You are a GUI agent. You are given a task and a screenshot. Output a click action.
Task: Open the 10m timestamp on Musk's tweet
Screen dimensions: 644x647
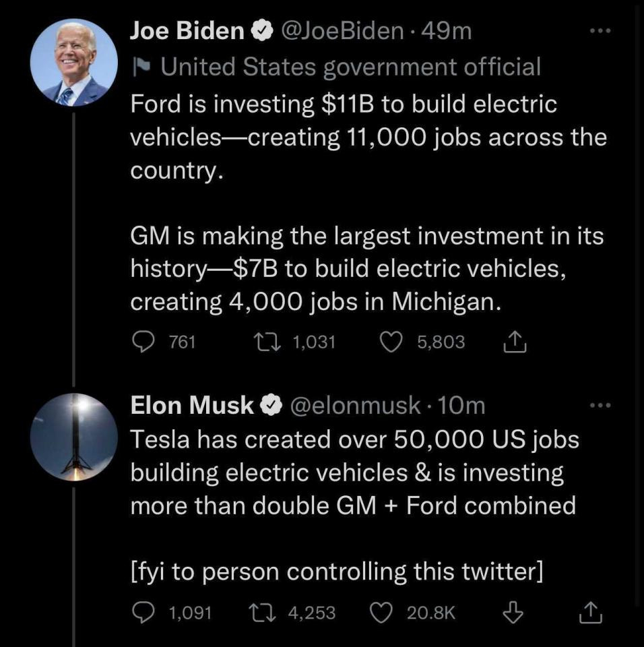click(461, 405)
